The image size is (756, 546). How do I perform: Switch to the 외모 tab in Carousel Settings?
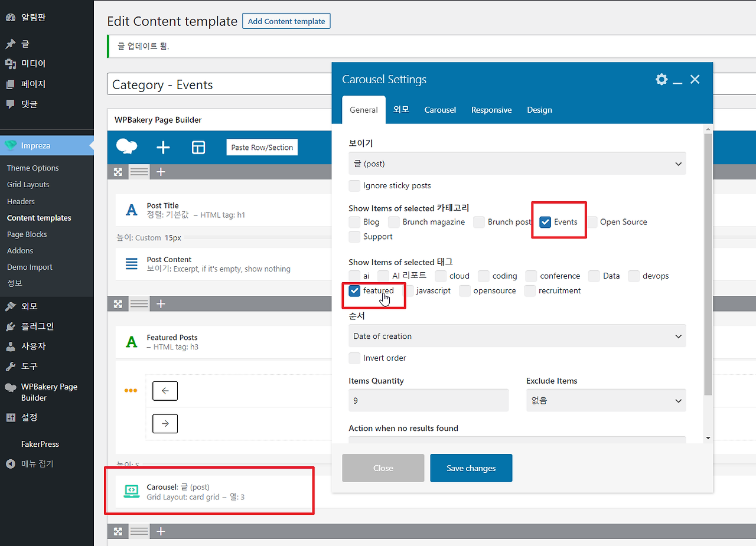401,110
